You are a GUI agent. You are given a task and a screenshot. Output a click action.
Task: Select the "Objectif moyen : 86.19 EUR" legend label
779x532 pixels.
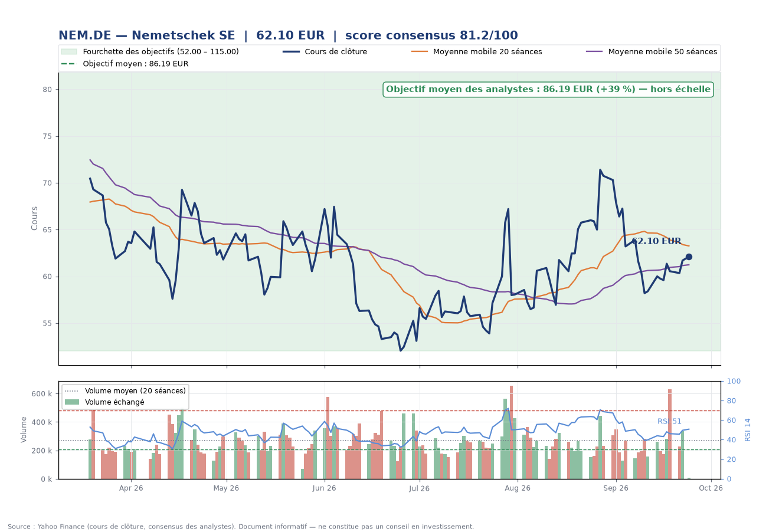click(x=136, y=64)
